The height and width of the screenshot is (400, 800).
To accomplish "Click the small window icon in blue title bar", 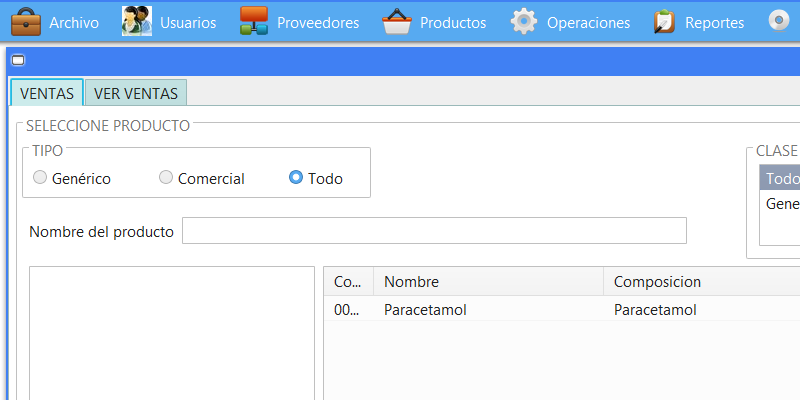I will (18, 60).
